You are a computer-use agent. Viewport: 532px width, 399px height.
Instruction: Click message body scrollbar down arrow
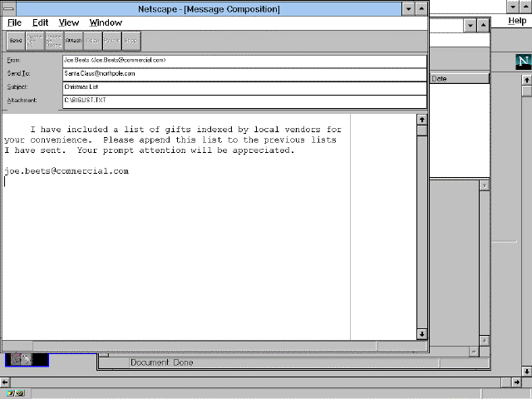(x=421, y=334)
